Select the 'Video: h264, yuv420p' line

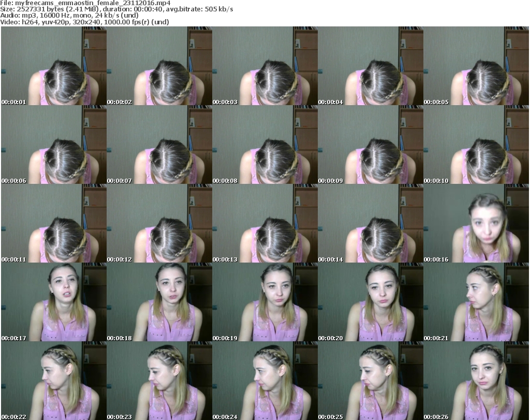[84, 22]
